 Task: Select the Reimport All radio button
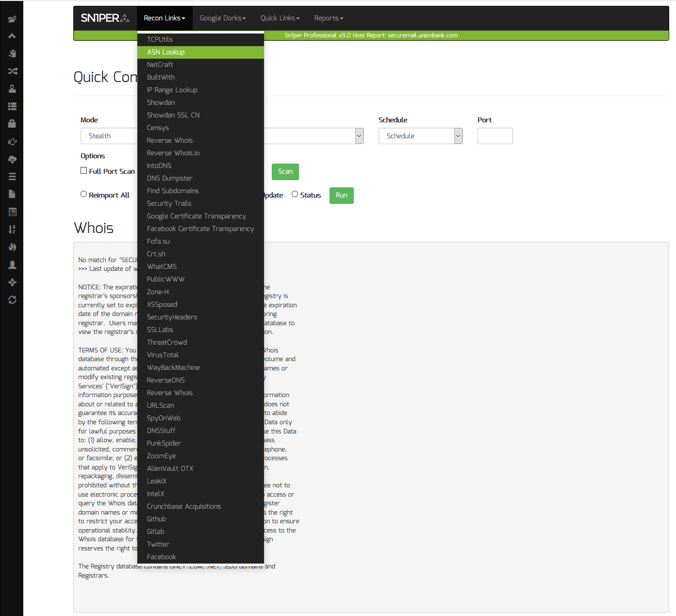coord(83,194)
